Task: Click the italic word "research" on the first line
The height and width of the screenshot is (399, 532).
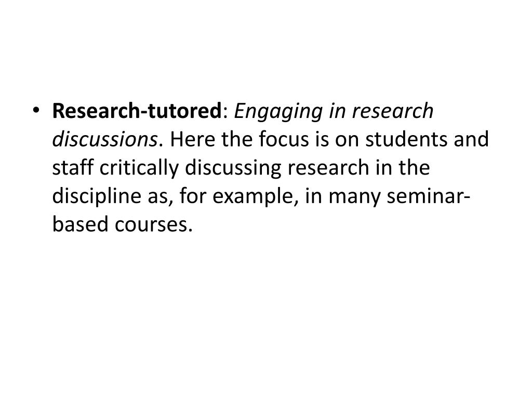Action: pos(393,111)
